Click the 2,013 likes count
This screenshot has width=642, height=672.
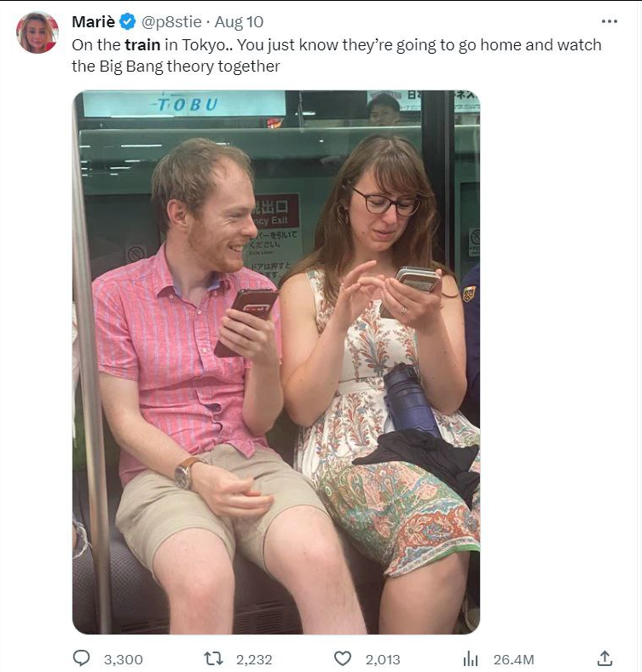coord(383,659)
